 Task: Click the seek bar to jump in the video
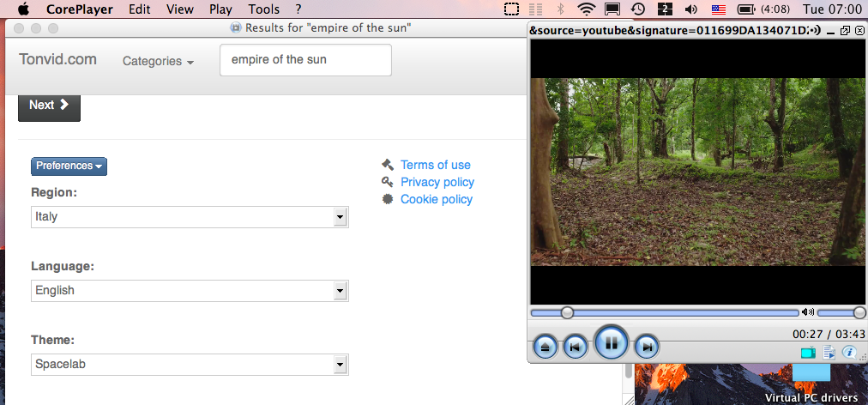[x=664, y=313]
